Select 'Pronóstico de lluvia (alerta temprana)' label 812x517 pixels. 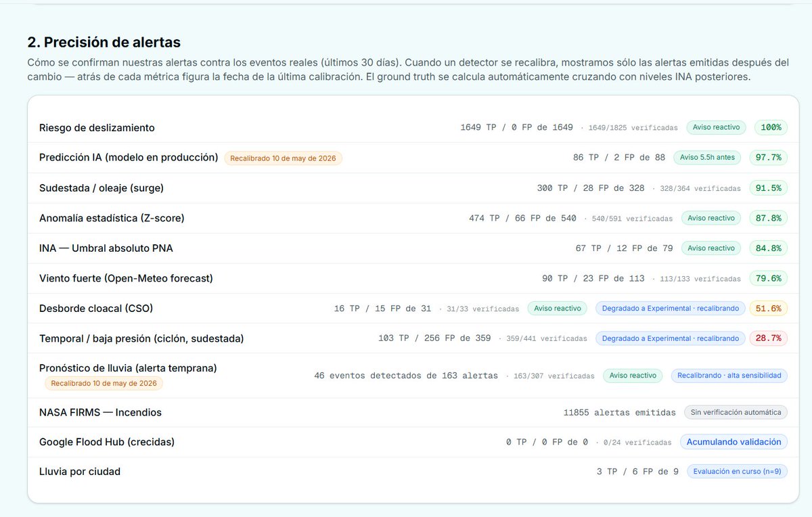pos(128,367)
